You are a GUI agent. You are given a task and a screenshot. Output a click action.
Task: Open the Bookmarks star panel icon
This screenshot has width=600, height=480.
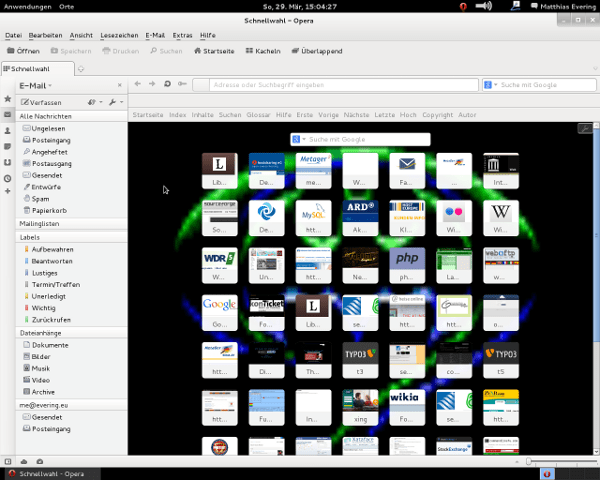click(x=7, y=99)
